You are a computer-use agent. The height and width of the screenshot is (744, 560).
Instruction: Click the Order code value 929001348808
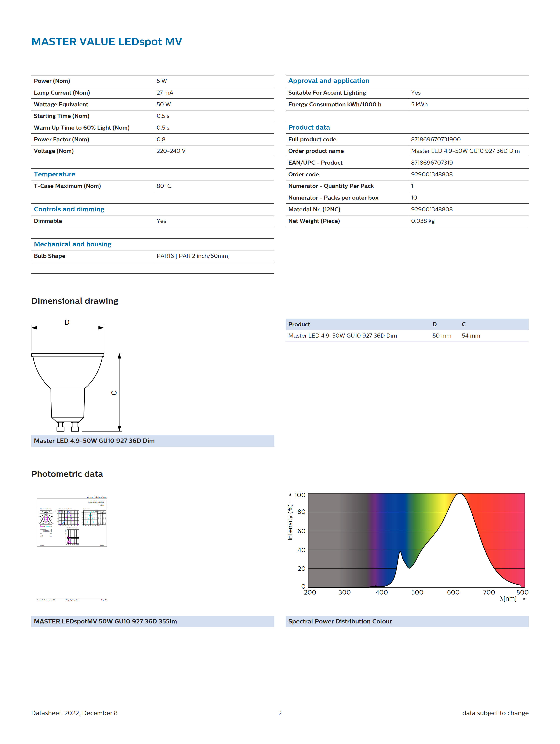click(432, 174)
